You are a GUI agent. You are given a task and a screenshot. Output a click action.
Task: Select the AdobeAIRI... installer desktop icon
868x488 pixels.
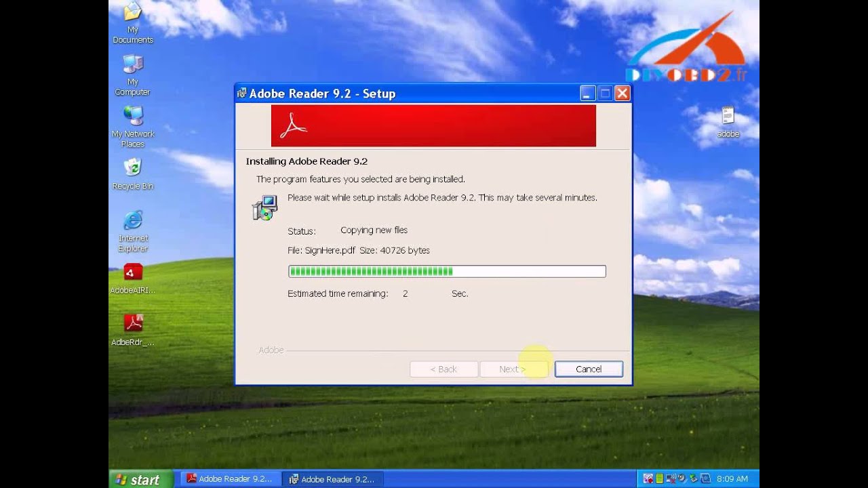(133, 279)
